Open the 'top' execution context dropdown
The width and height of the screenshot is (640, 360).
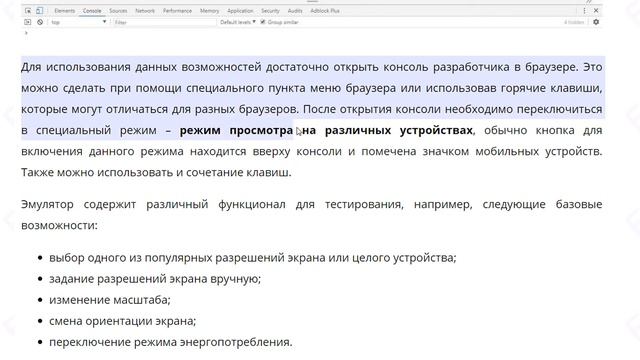coord(79,22)
